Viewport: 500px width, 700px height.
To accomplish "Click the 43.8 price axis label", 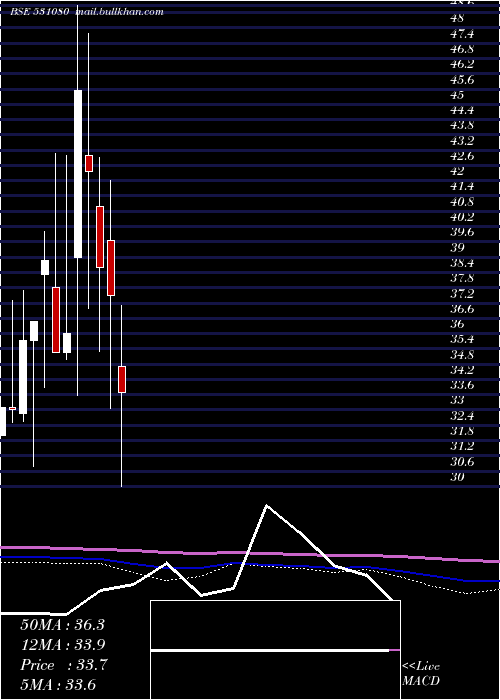I will (462, 125).
